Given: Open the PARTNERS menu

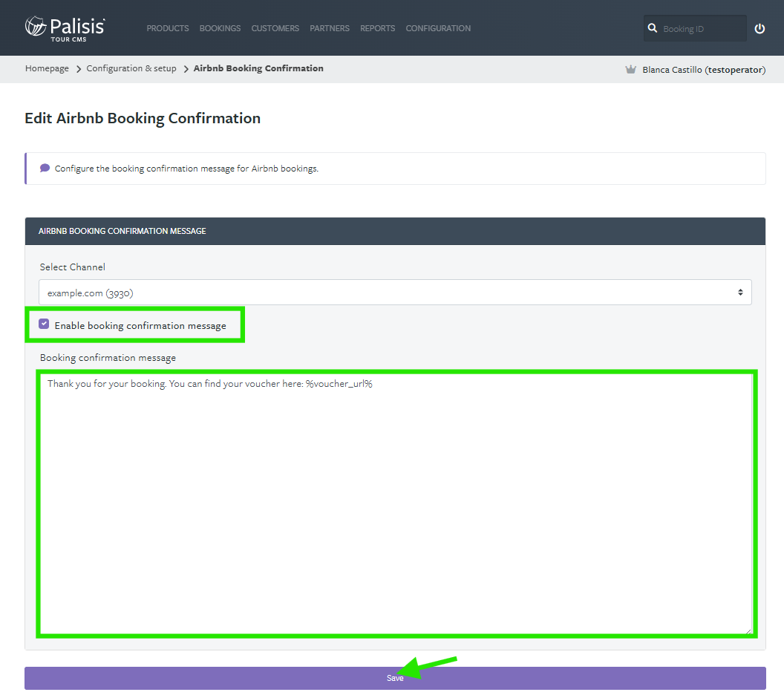Looking at the screenshot, I should [x=330, y=28].
